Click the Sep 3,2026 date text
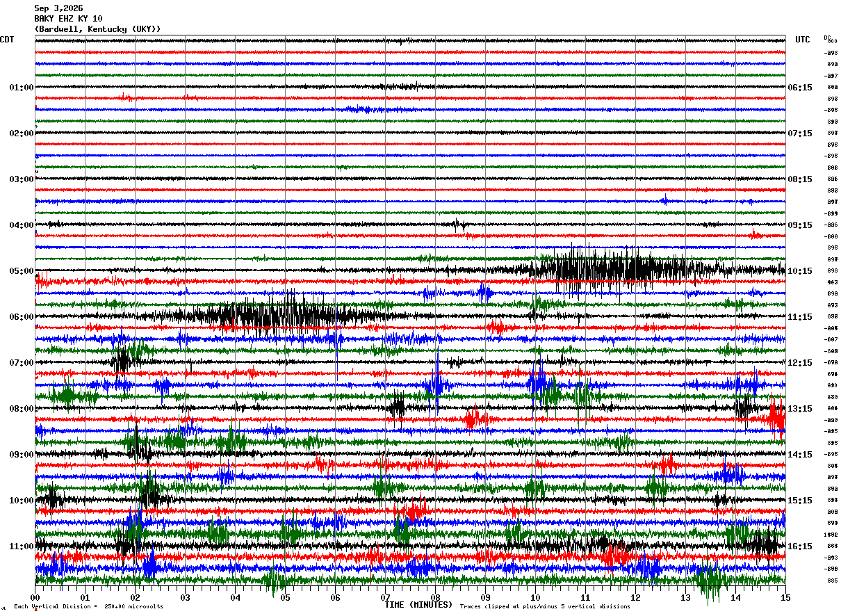Image resolution: width=841 pixels, height=616 pixels. tap(58, 8)
